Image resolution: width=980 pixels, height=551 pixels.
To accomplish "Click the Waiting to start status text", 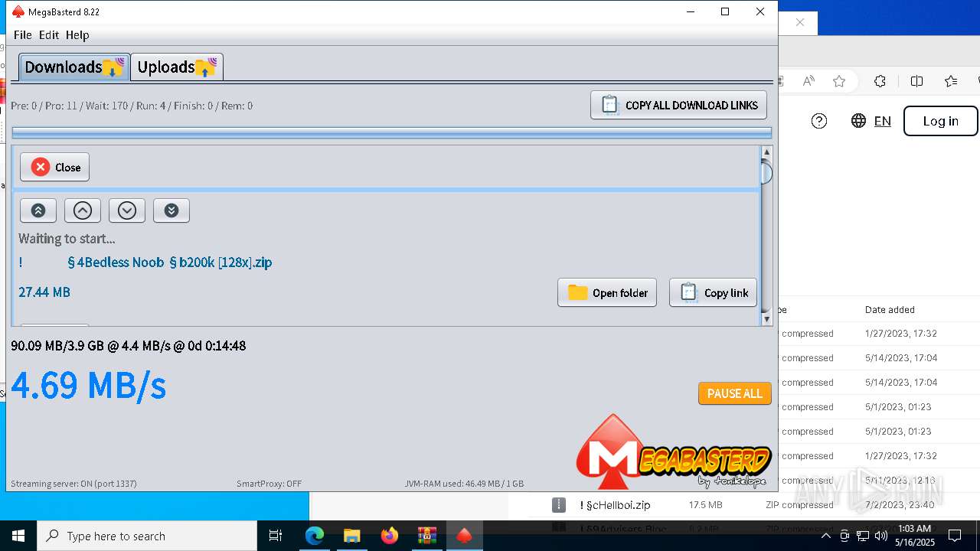I will 67,239.
